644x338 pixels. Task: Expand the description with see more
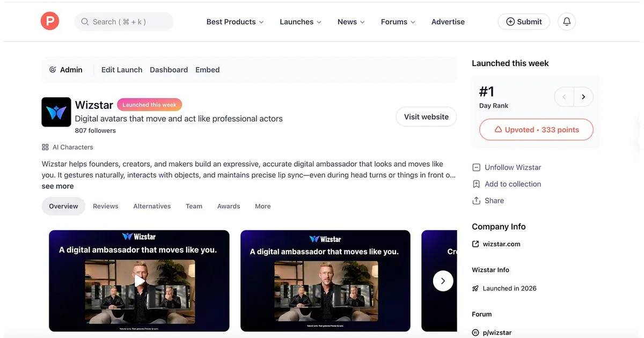coord(57,186)
